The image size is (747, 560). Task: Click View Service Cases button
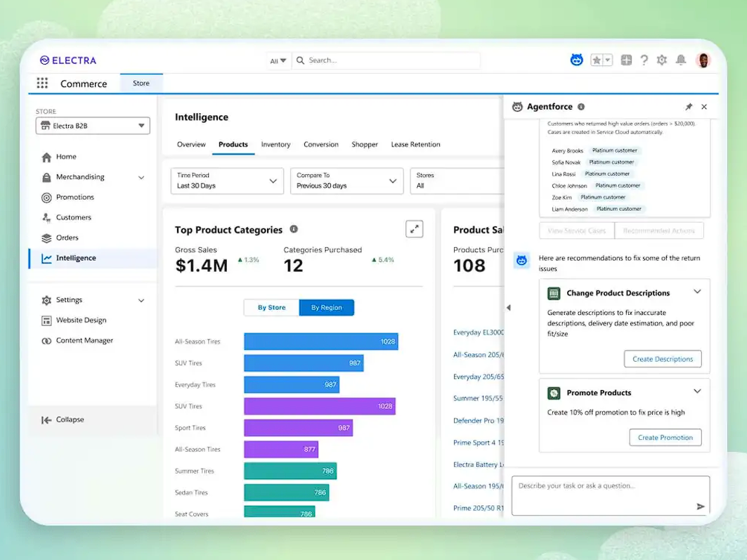[576, 230]
